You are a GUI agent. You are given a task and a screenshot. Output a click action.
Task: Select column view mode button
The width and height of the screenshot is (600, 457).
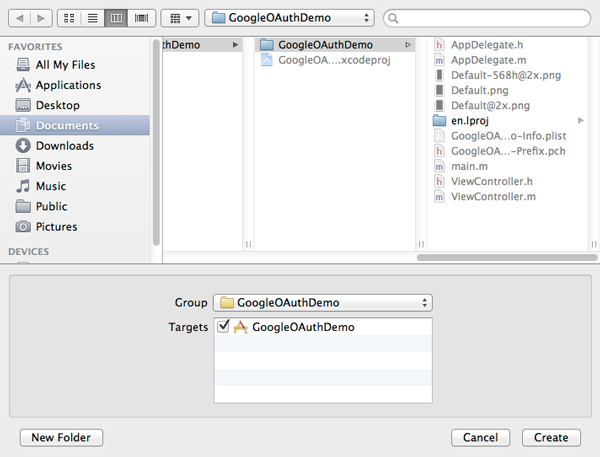[x=117, y=18]
